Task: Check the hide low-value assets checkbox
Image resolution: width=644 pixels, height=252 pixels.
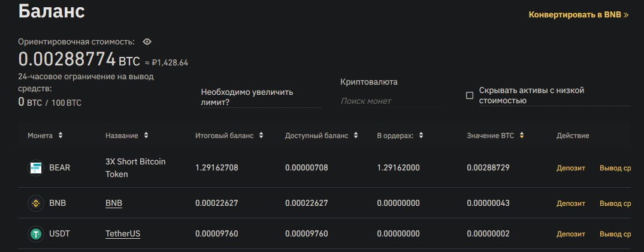Action: click(470, 95)
